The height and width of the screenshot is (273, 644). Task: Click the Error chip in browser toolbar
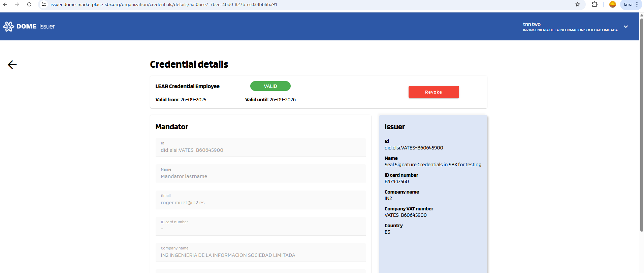point(628,4)
